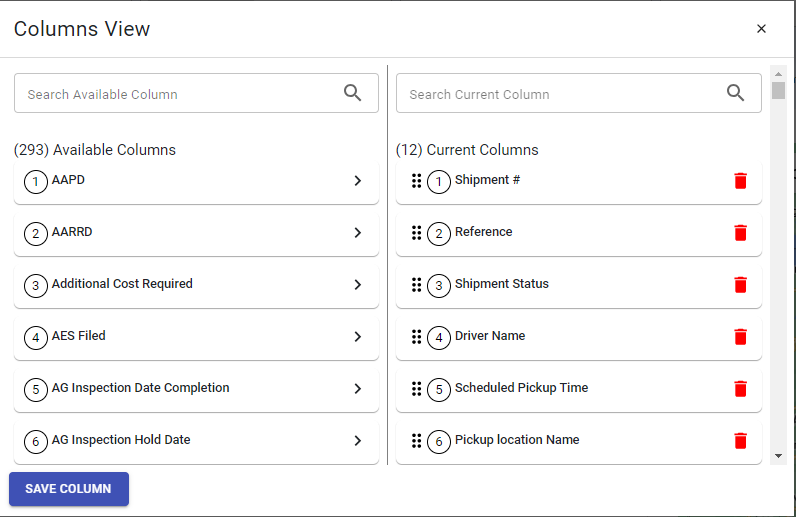
Task: Click the Driver Name trash icon
Action: coord(740,337)
